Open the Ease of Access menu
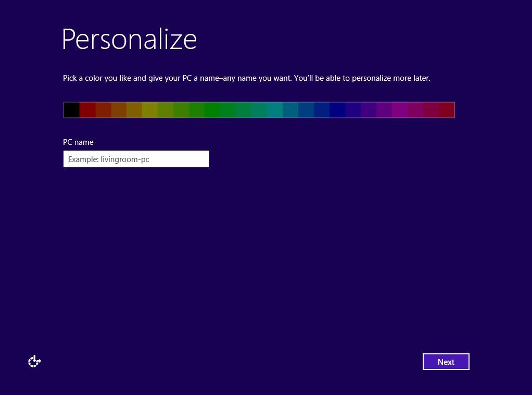This screenshot has width=532, height=395. pyautogui.click(x=34, y=361)
